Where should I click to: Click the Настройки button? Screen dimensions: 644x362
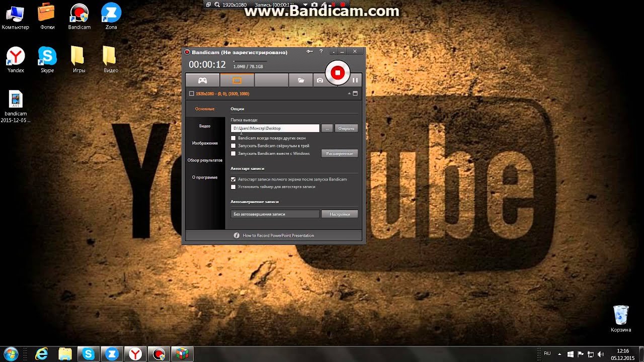pos(340,214)
